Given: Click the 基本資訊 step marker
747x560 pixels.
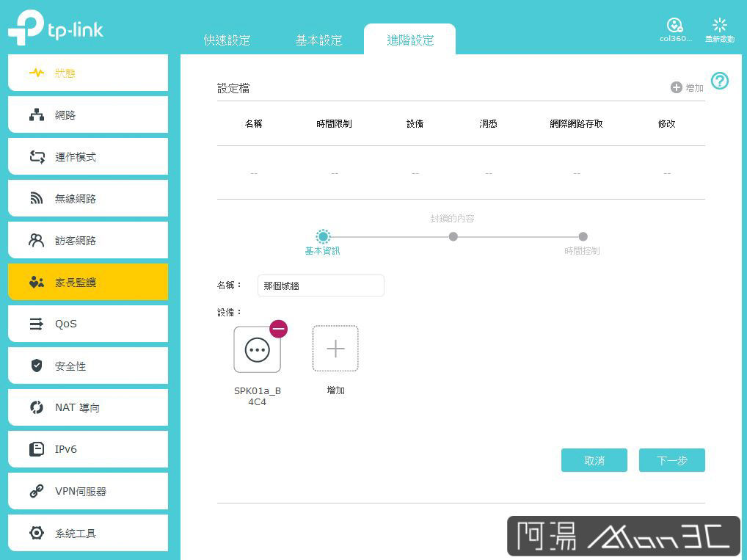Looking at the screenshot, I should pyautogui.click(x=323, y=236).
